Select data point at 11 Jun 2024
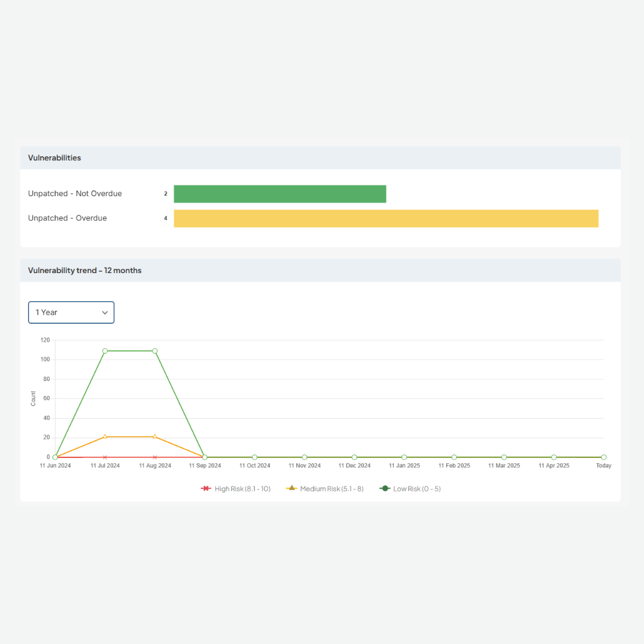This screenshot has width=644, height=644. point(55,457)
